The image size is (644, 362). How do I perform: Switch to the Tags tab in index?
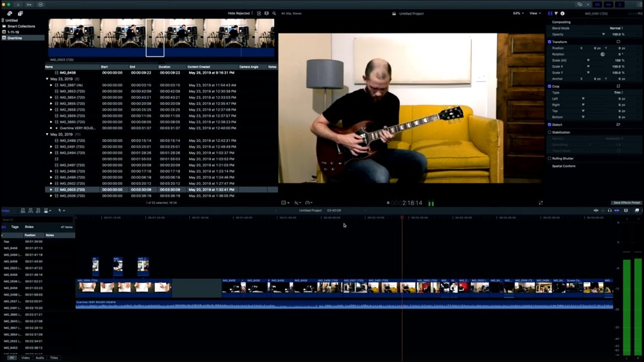tap(15, 227)
